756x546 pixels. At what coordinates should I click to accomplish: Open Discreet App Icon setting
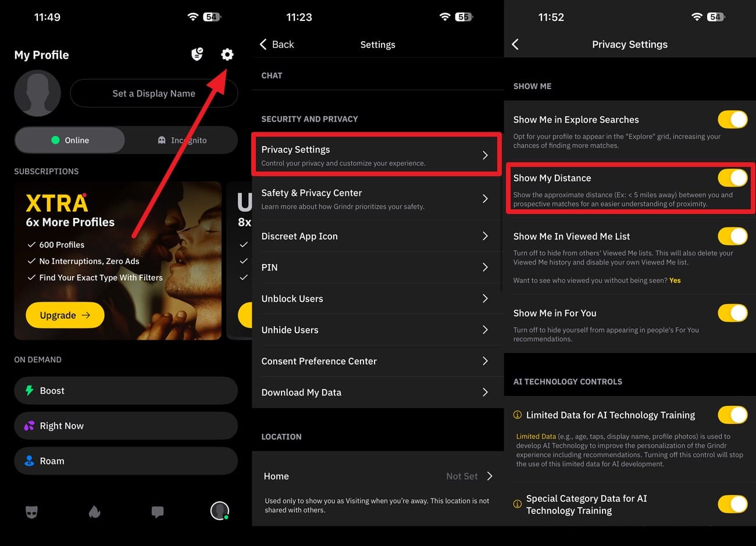[378, 236]
